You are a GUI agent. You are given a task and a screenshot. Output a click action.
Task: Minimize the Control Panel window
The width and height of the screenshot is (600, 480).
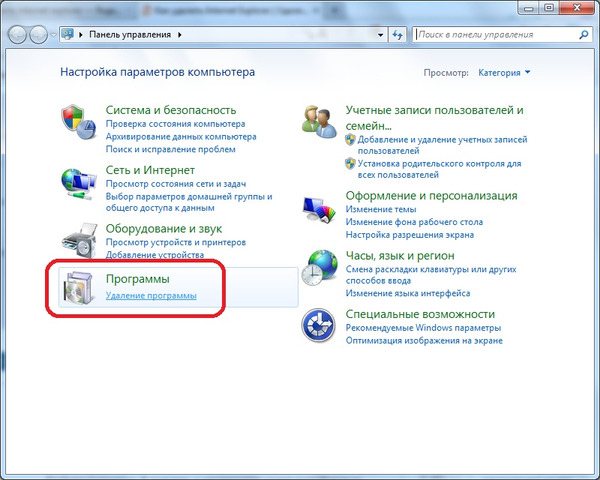(530, 8)
